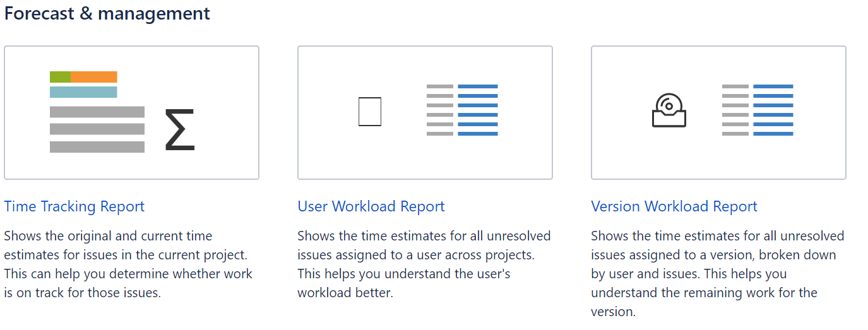The width and height of the screenshot is (868, 330).
Task: Click the Forecast & management heading
Action: (x=107, y=13)
